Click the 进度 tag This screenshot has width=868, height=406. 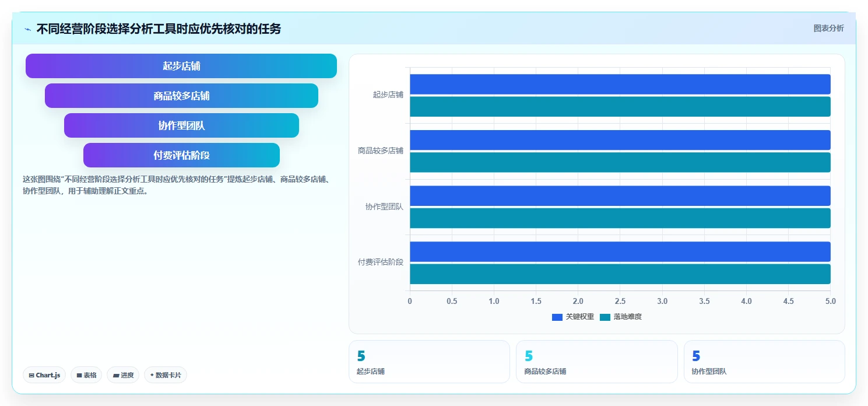(x=123, y=375)
